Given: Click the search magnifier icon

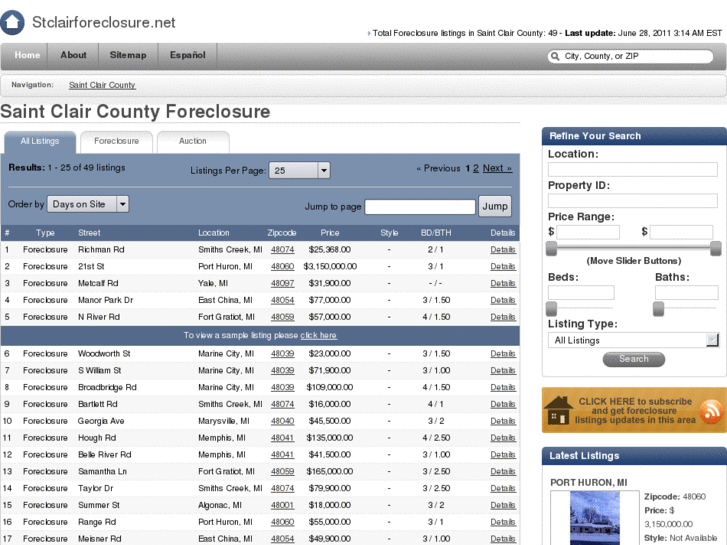Looking at the screenshot, I should [555, 56].
